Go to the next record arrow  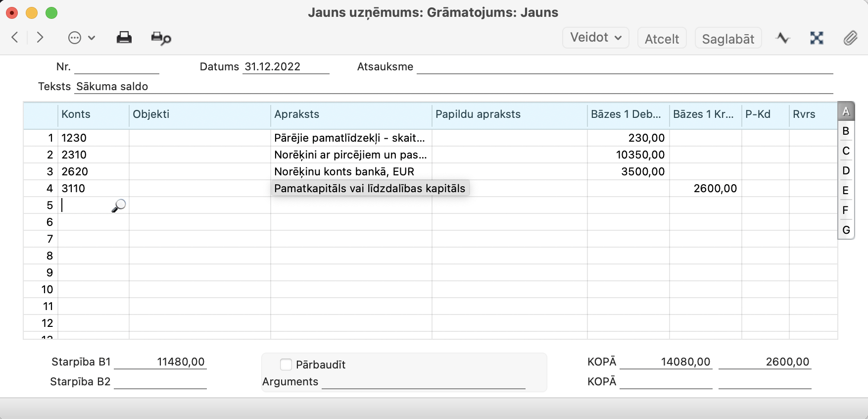pyautogui.click(x=40, y=38)
